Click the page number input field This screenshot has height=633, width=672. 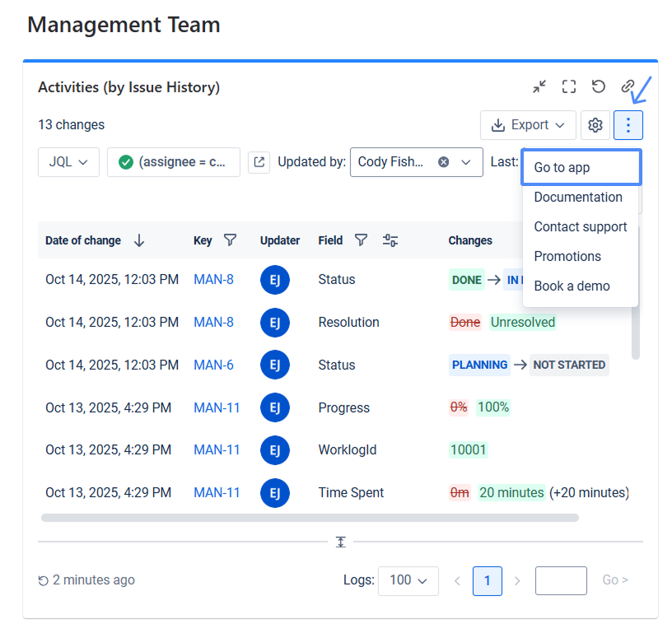click(561, 580)
